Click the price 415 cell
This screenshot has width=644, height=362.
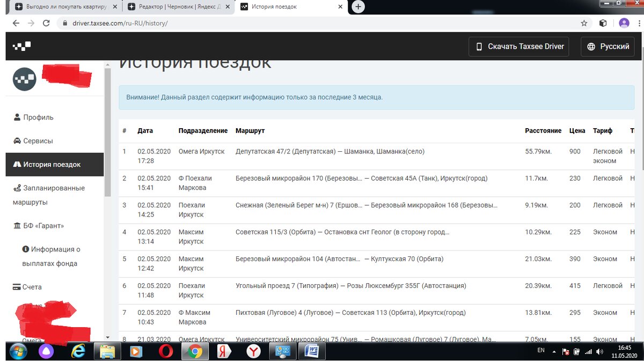(575, 285)
